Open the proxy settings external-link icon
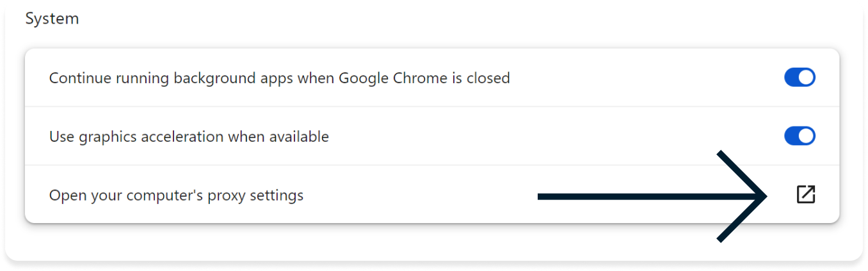This screenshot has height=271, width=868. point(805,194)
